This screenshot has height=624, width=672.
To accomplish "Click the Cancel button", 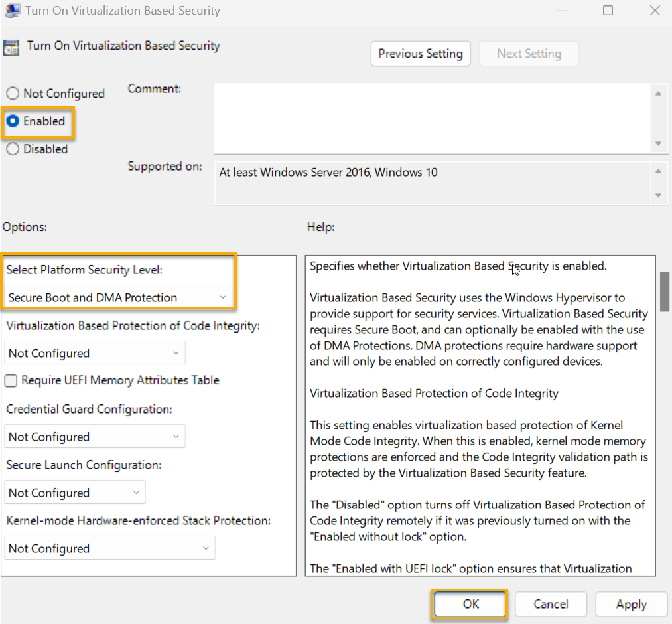I will click(551, 604).
